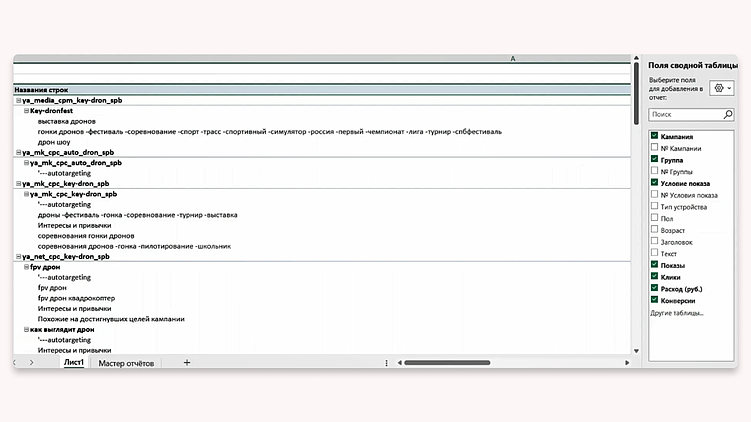Viewport: 751px width, 422px height.
Task: Collapse ya_net_cpc_key-dron_spb campaign row
Action: pyautogui.click(x=18, y=257)
